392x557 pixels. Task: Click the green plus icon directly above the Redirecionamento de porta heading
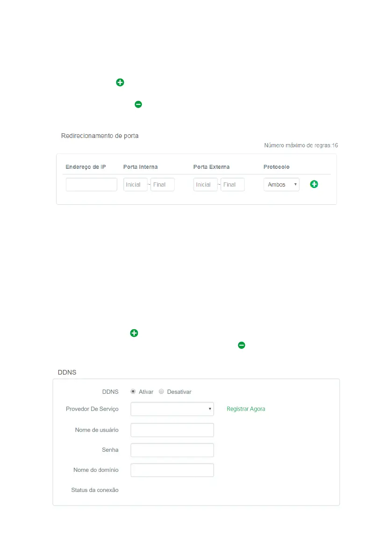click(120, 82)
